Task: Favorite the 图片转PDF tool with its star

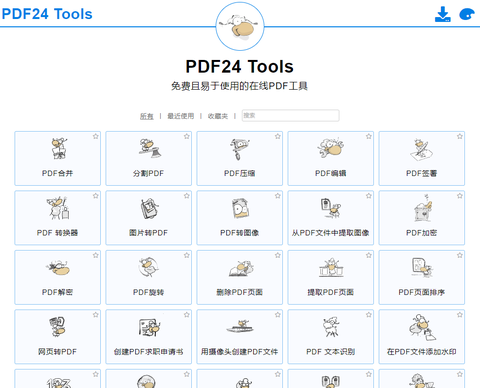Action: [187, 196]
